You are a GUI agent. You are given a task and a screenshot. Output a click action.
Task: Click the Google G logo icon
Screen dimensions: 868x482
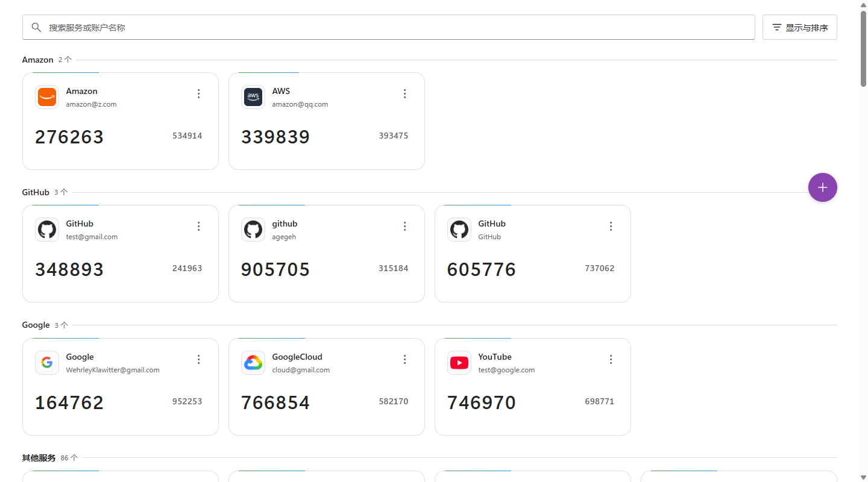click(x=47, y=363)
